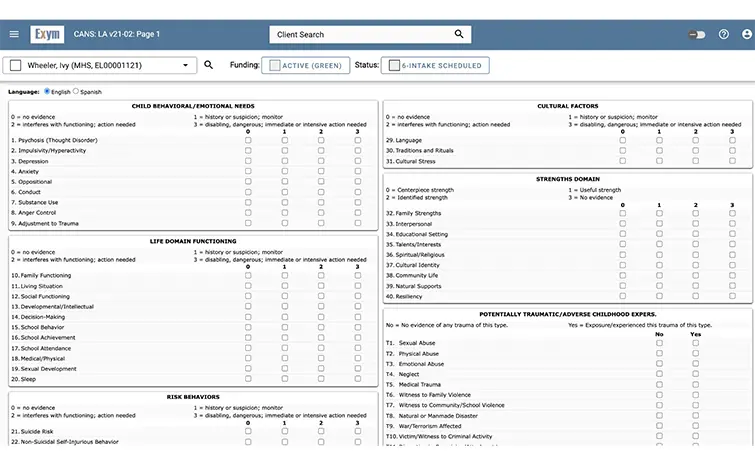Open the help question mark icon
Screen dimensions: 755x465
tap(724, 34)
